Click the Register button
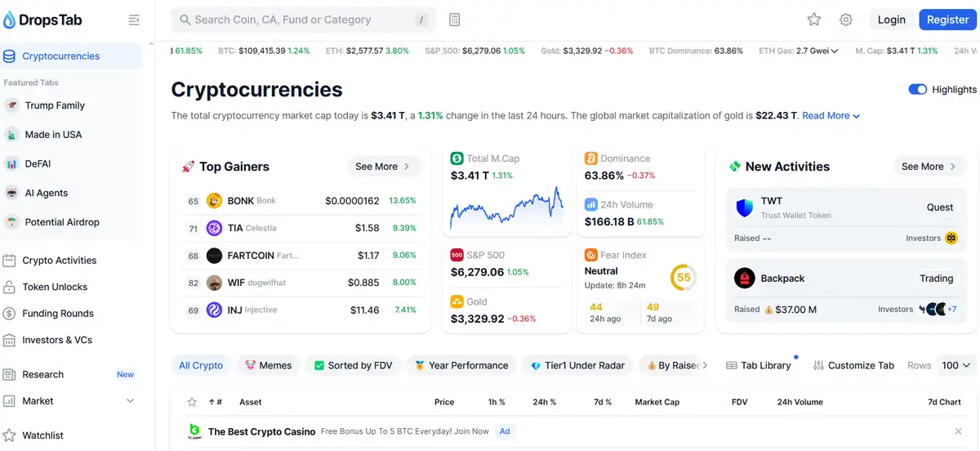The width and height of the screenshot is (980, 451). (x=947, y=20)
